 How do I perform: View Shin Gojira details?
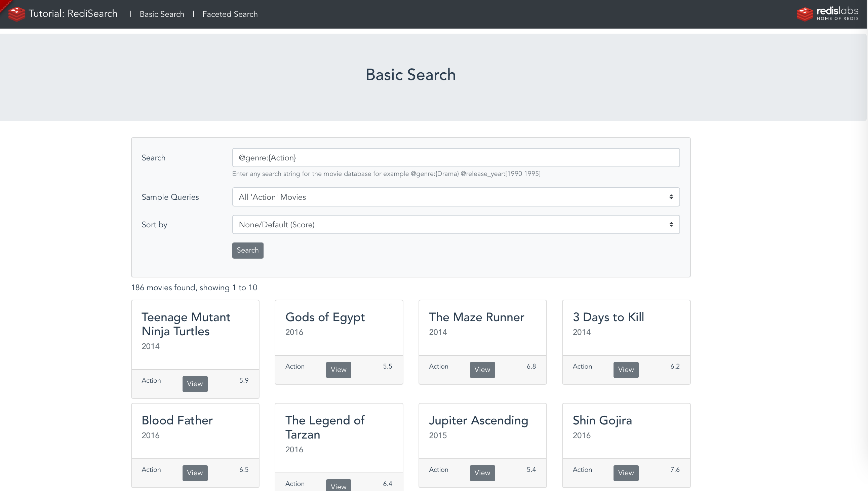(626, 473)
